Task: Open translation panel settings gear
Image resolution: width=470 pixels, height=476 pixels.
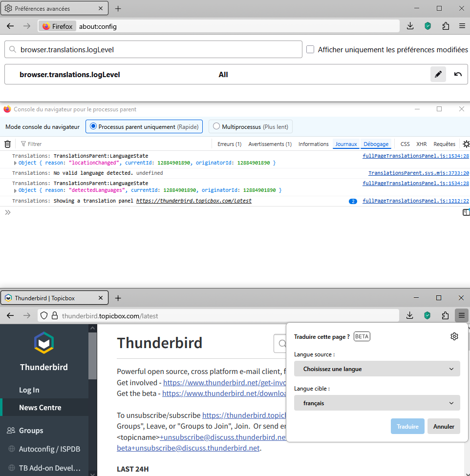Action: (x=454, y=336)
